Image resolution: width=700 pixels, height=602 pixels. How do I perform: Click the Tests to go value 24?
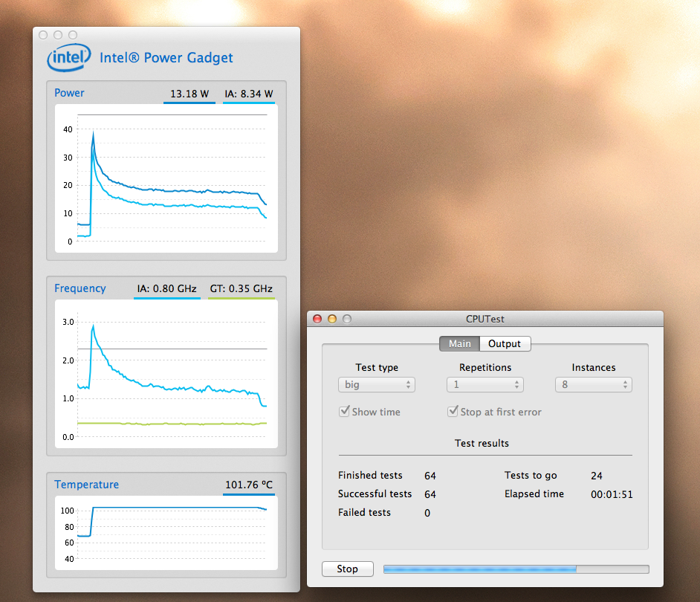pos(597,476)
